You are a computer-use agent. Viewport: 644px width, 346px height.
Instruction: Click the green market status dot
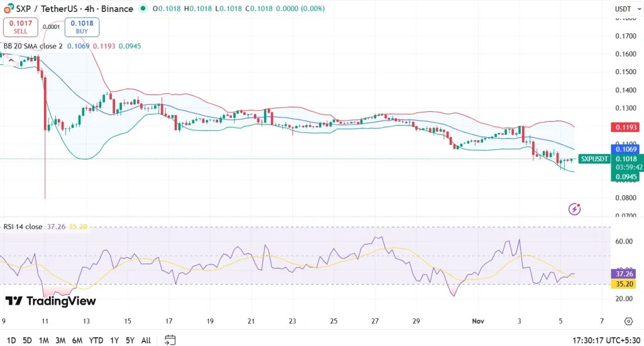point(144,9)
